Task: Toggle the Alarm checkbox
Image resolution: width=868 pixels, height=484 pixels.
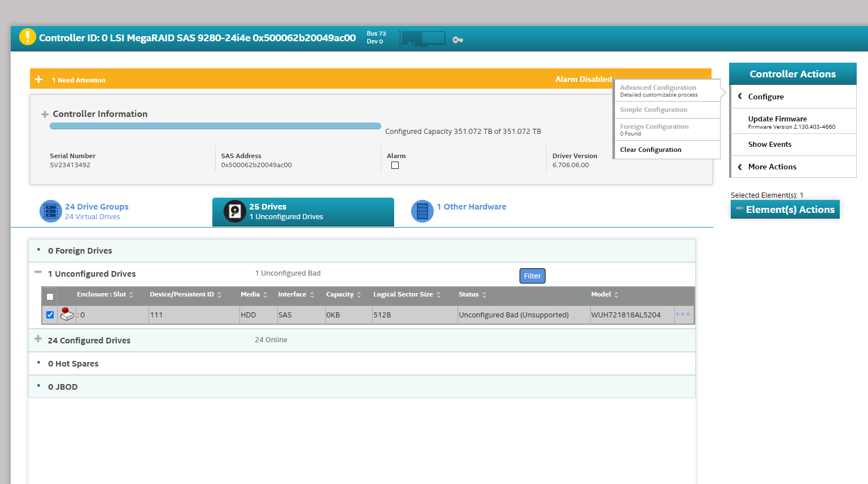Action: (395, 165)
